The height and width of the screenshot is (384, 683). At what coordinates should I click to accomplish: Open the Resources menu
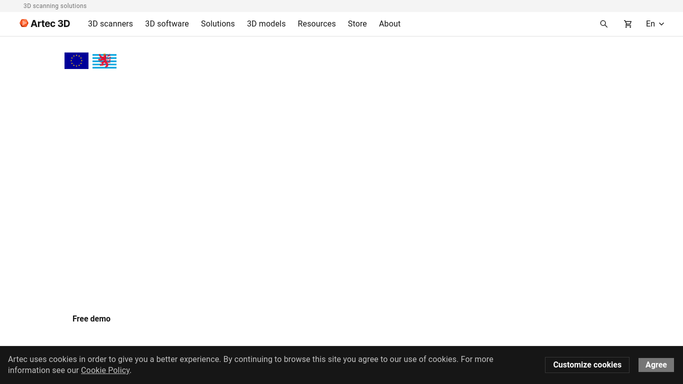pyautogui.click(x=317, y=24)
